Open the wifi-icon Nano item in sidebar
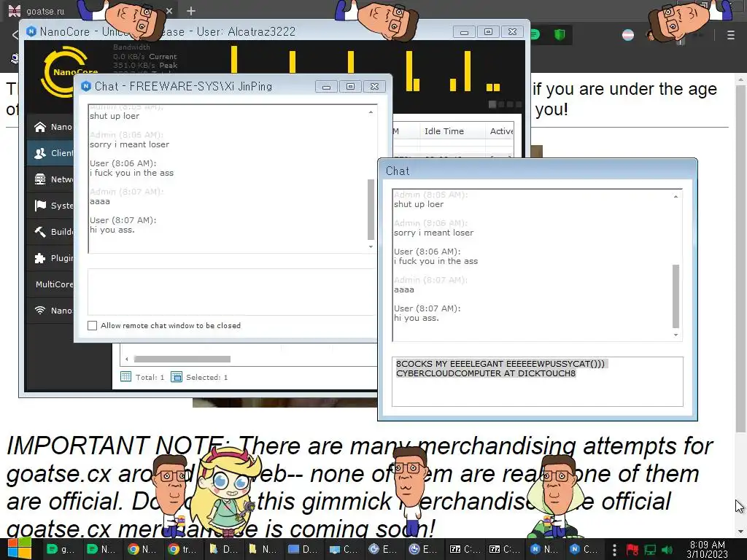747x560 pixels. tap(50, 310)
